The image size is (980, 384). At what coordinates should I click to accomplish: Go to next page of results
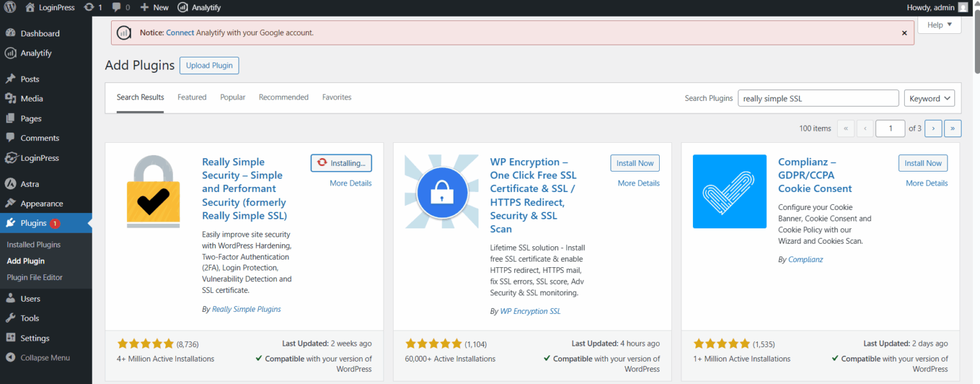933,128
